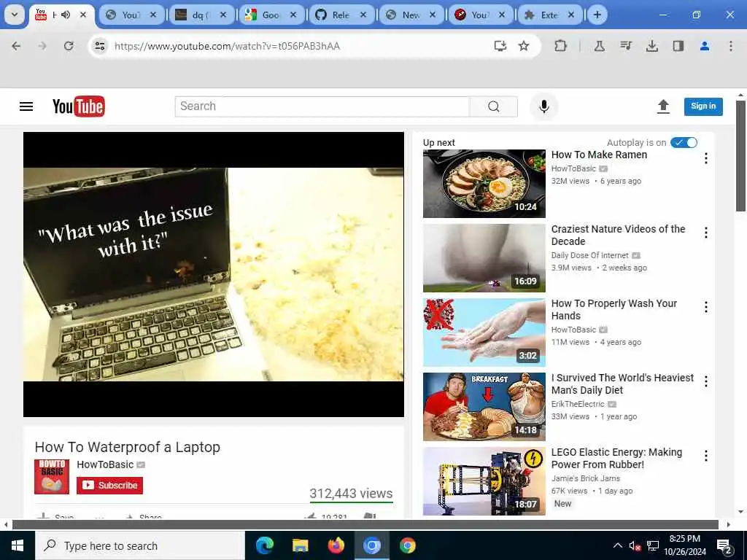Screen dimensions: 747x560
Task: Open browser extensions puzzle icon
Action: coord(561,46)
